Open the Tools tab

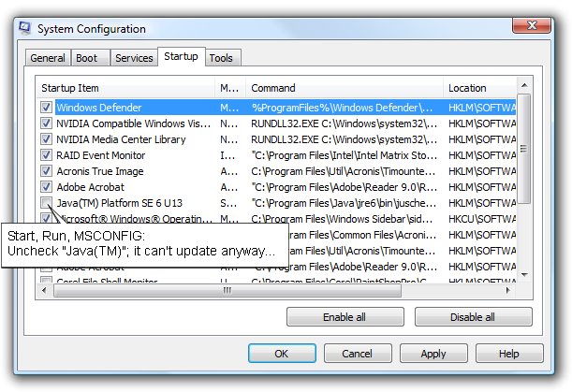223,58
